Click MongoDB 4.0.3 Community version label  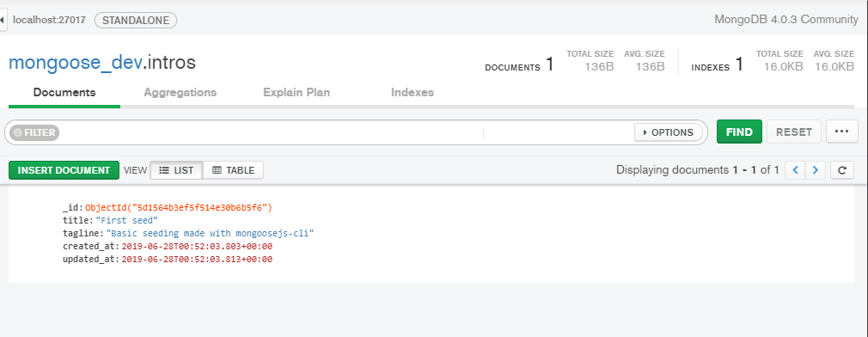click(x=786, y=20)
